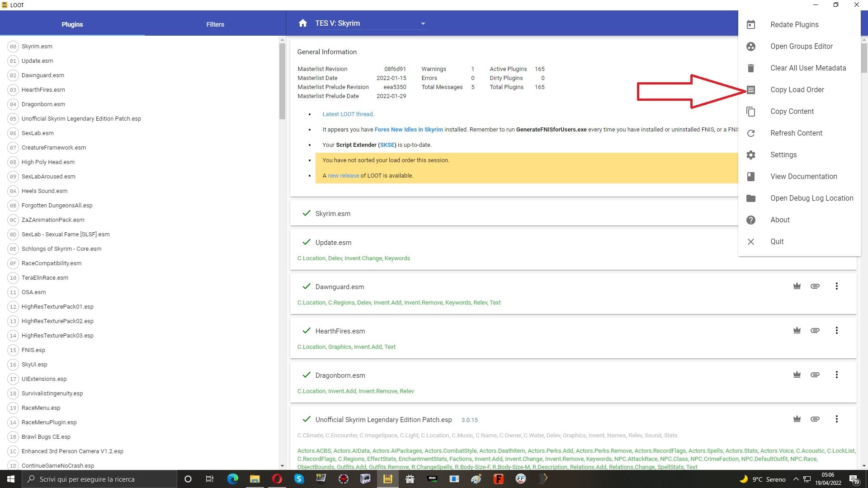This screenshot has width=868, height=488.
Task: Select High Poly Head.esm in the sidebar
Action: click(x=139, y=162)
